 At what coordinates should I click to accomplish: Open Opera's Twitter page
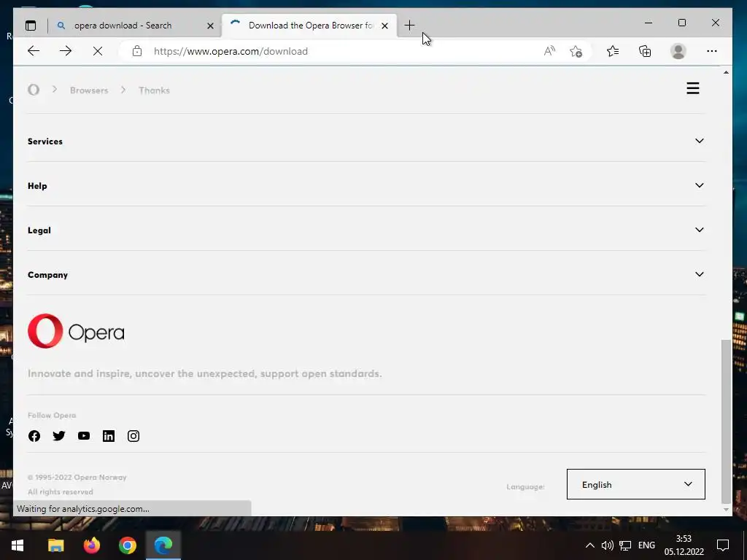59,436
